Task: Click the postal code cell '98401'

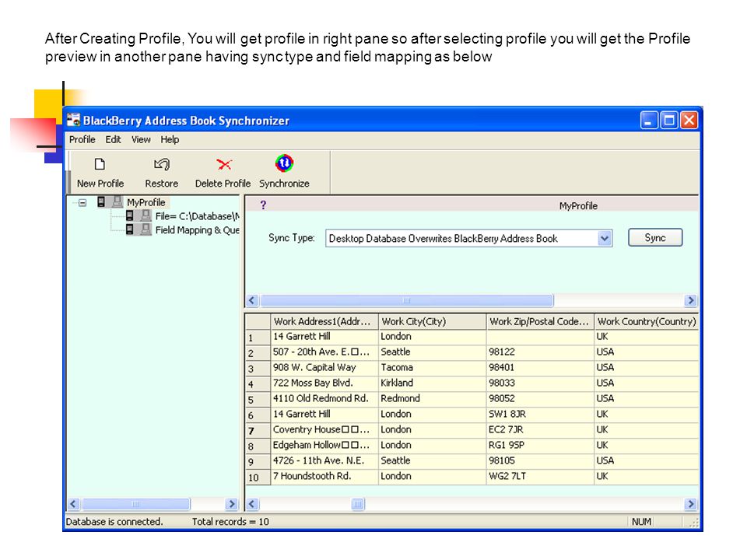Action: tap(540, 368)
